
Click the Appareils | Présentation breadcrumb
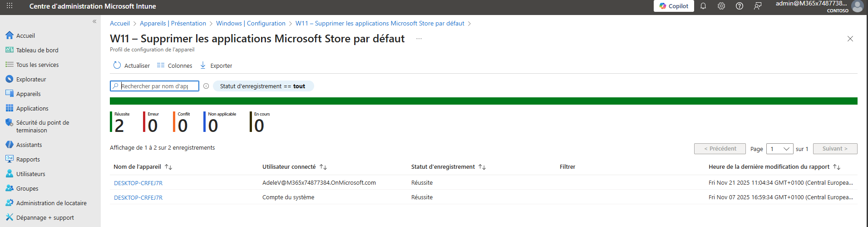click(x=173, y=23)
